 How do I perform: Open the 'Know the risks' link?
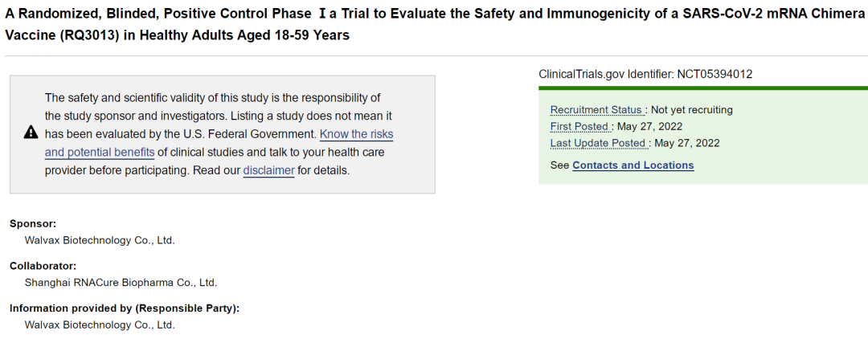point(357,134)
